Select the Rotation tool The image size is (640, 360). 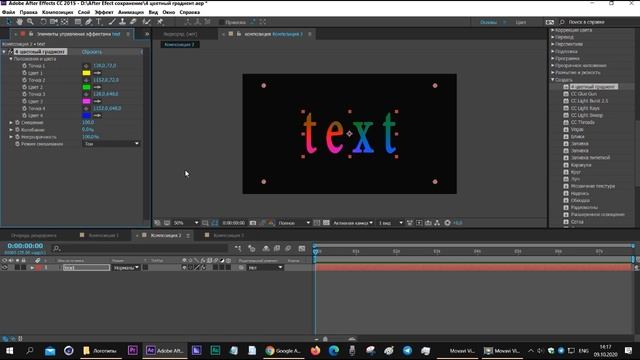tap(43, 22)
